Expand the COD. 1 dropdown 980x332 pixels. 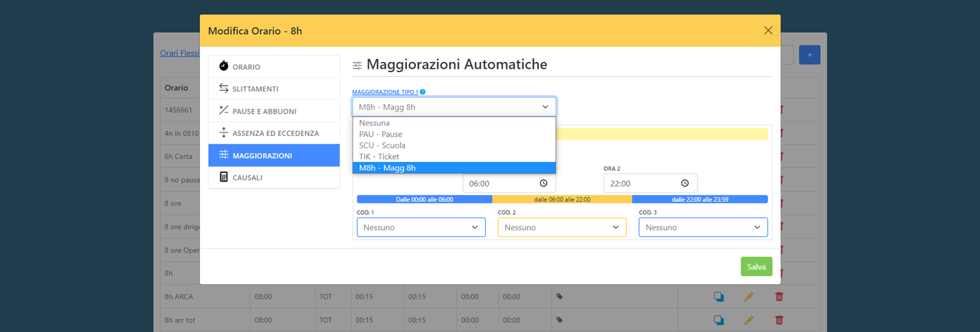[421, 227]
